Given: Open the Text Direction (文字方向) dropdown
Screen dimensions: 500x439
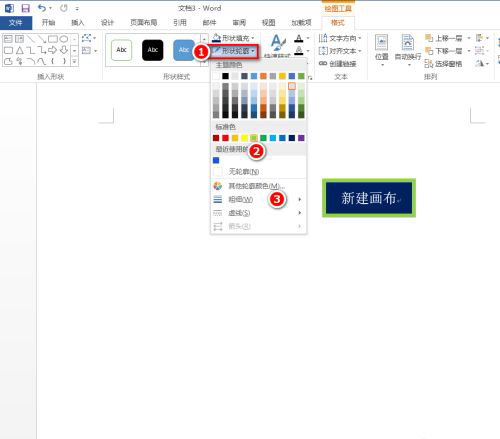Looking at the screenshot, I should (340, 38).
